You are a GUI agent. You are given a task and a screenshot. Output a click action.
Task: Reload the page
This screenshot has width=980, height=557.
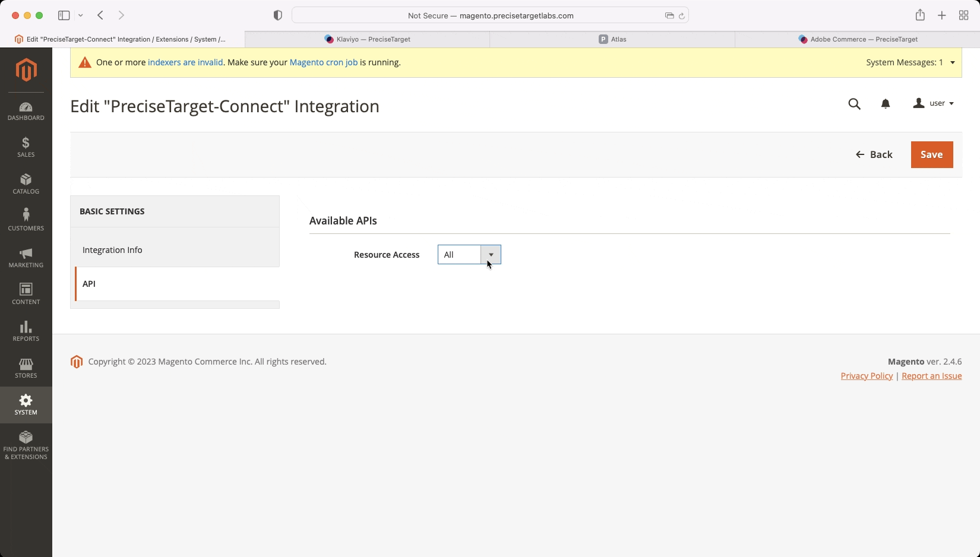[x=682, y=16]
